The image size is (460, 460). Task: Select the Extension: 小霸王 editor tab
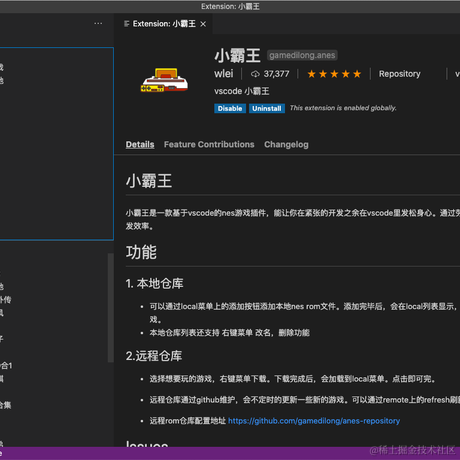point(164,24)
